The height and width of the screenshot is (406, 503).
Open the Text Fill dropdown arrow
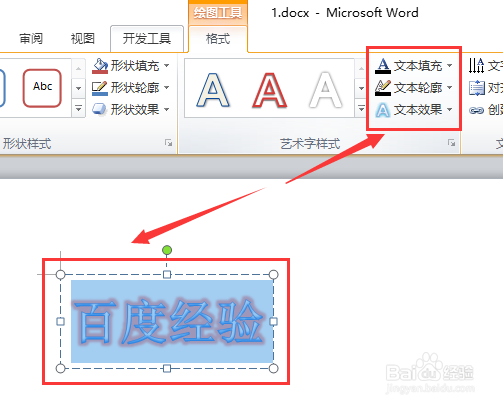tap(450, 66)
